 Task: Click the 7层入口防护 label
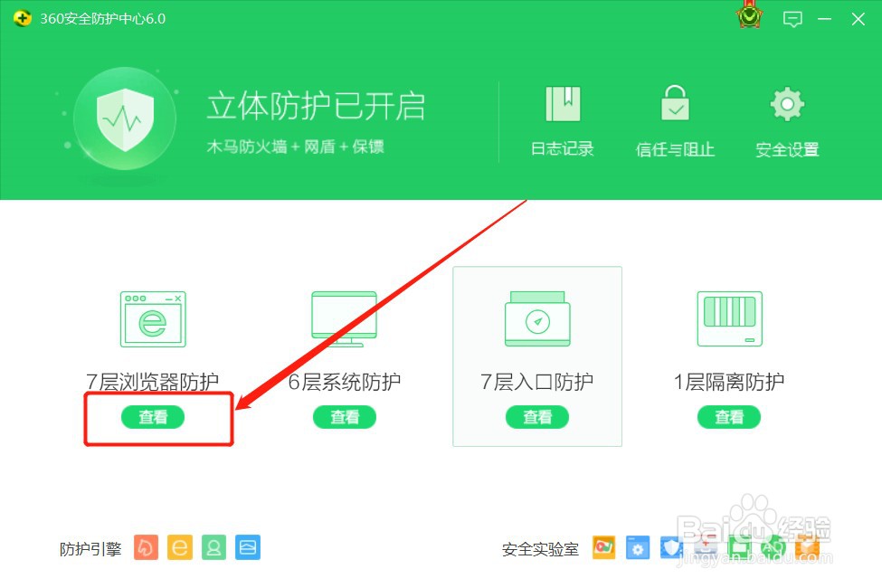[537, 382]
